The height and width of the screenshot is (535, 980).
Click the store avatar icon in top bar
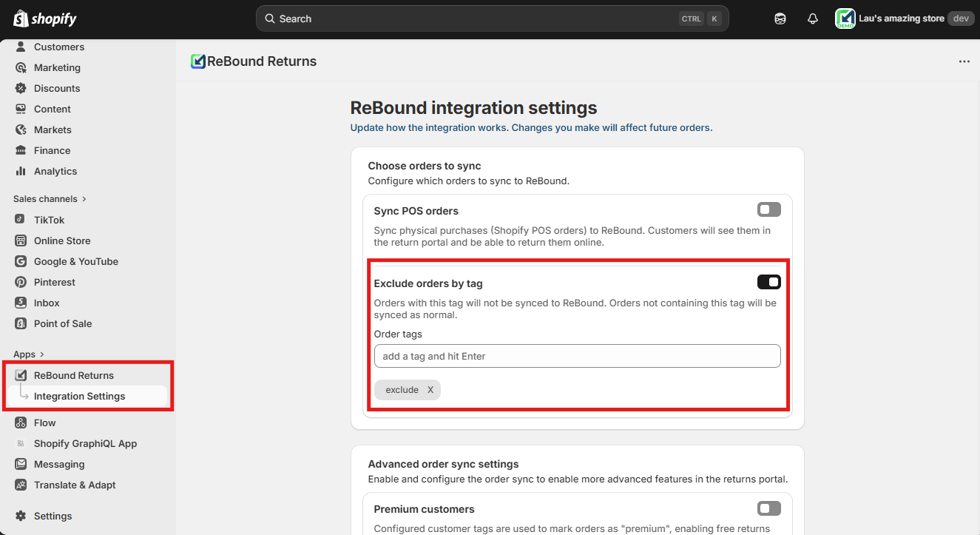(x=845, y=18)
